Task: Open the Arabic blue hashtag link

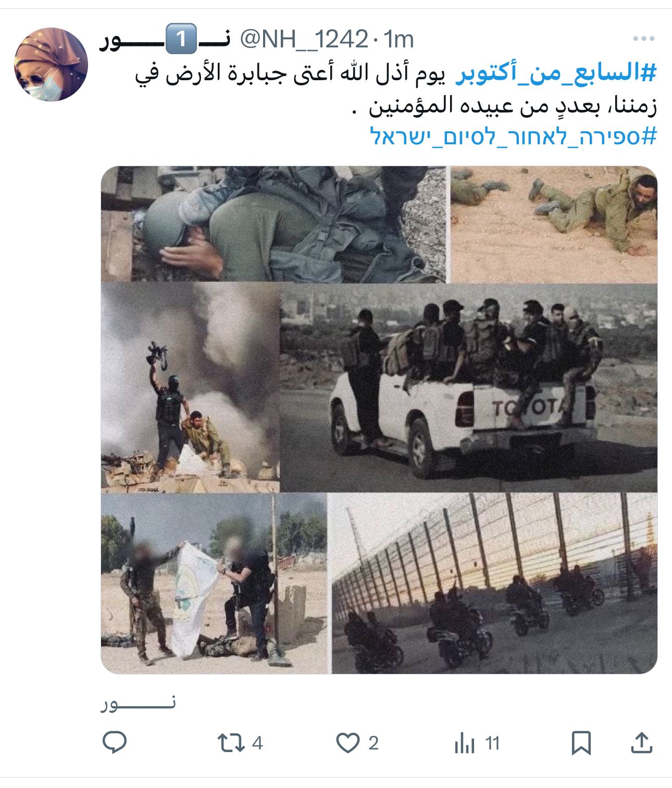Action: click(x=556, y=73)
